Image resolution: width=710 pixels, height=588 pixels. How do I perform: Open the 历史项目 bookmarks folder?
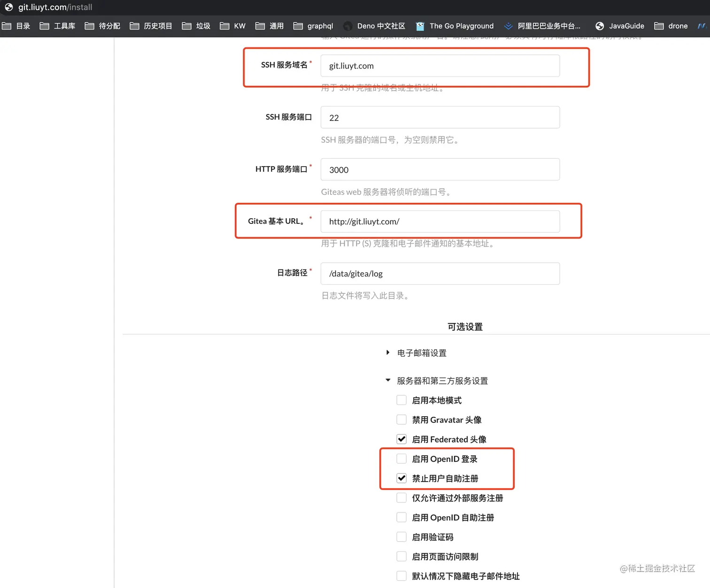point(151,26)
